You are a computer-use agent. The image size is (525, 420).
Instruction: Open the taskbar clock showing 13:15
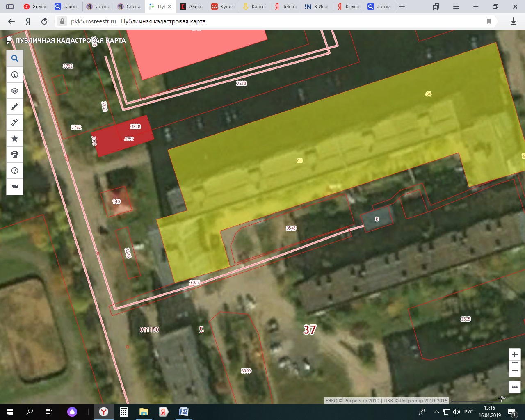[490, 412]
